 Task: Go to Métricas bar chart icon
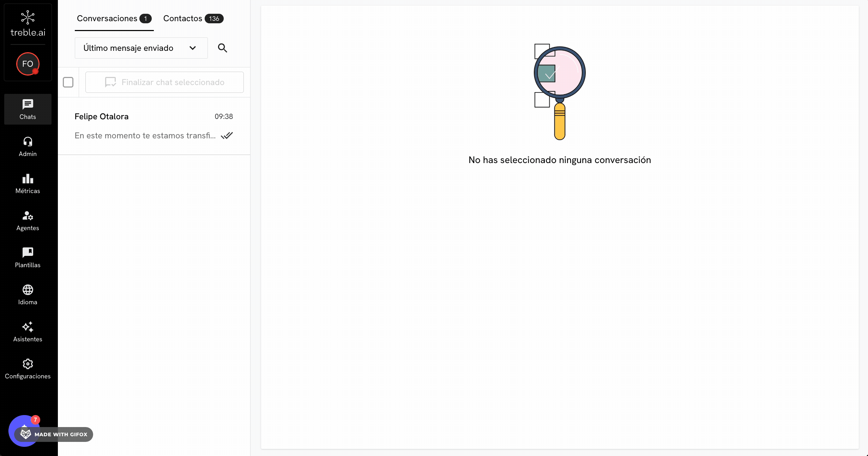tap(28, 179)
